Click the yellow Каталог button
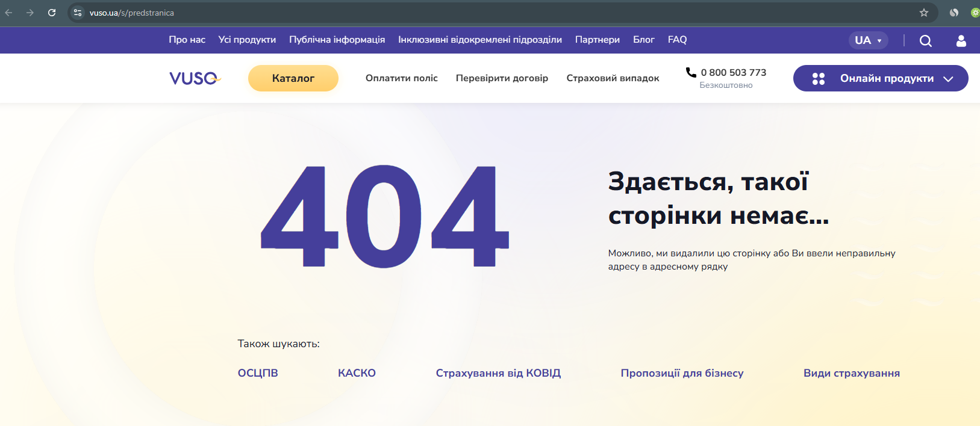Screen dimensions: 980x426 [x=293, y=78]
